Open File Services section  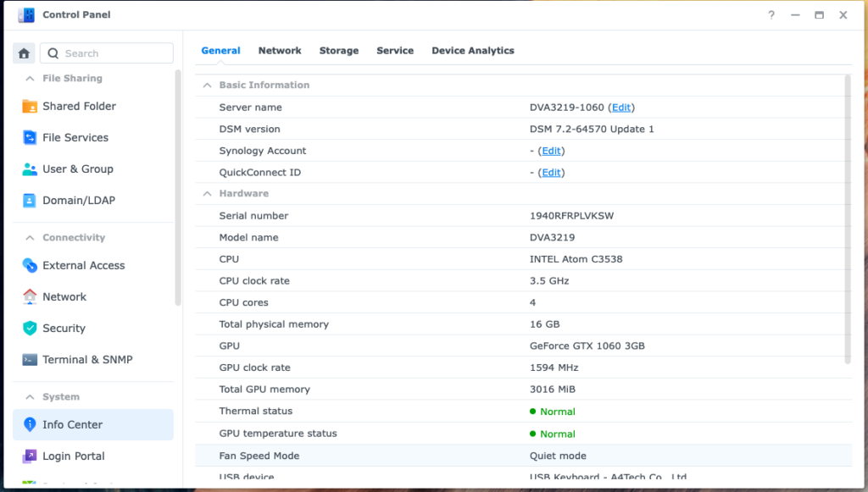coord(75,138)
